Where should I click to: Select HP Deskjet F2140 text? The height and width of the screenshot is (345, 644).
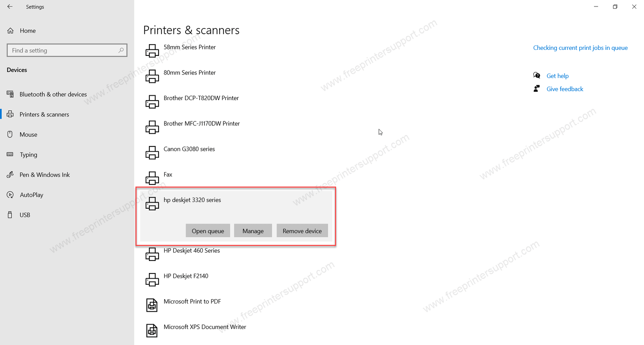[186, 276]
